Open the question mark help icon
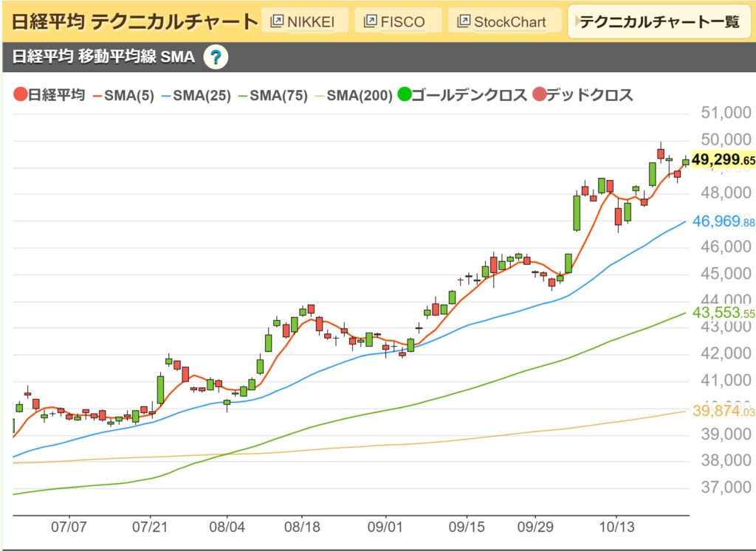Screen dimensions: 756x551 click(x=215, y=58)
